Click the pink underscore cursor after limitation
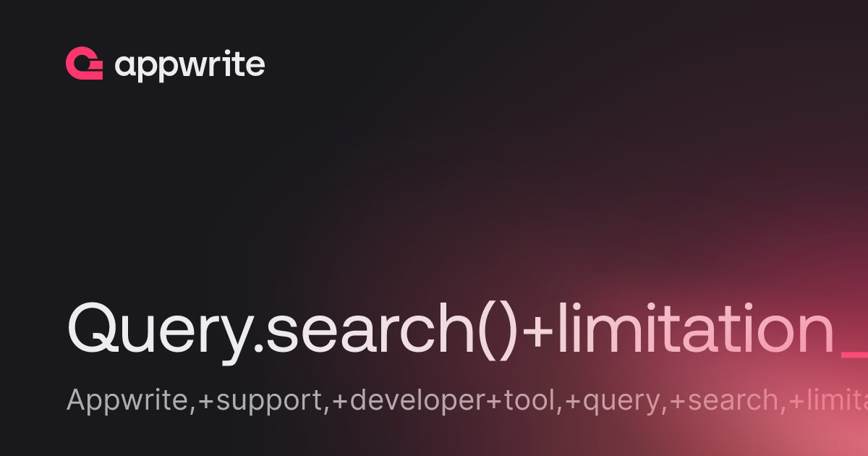The height and width of the screenshot is (456, 868). pyautogui.click(x=854, y=356)
